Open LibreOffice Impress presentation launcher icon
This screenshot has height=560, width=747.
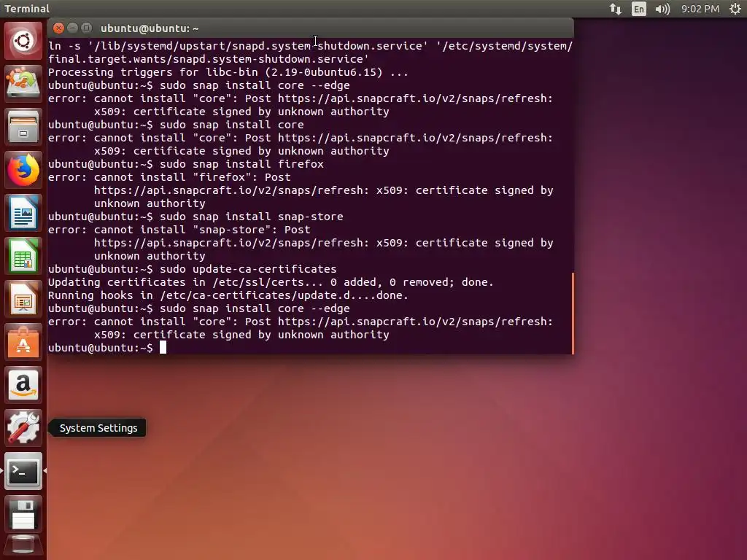[x=23, y=299]
